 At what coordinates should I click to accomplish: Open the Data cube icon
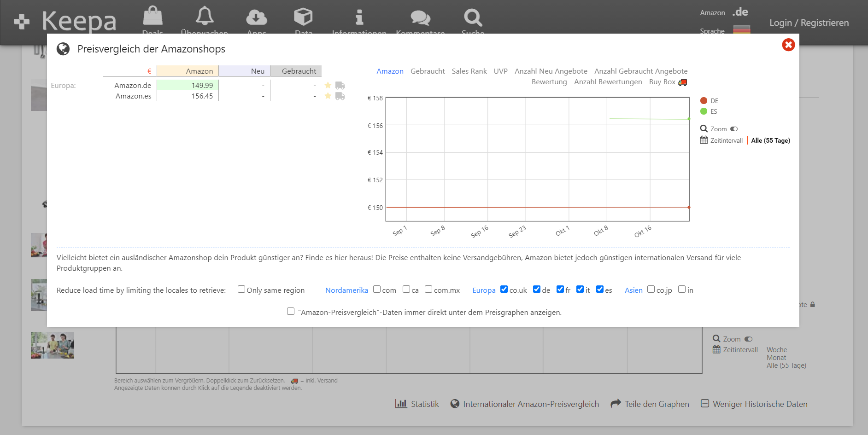pyautogui.click(x=303, y=17)
